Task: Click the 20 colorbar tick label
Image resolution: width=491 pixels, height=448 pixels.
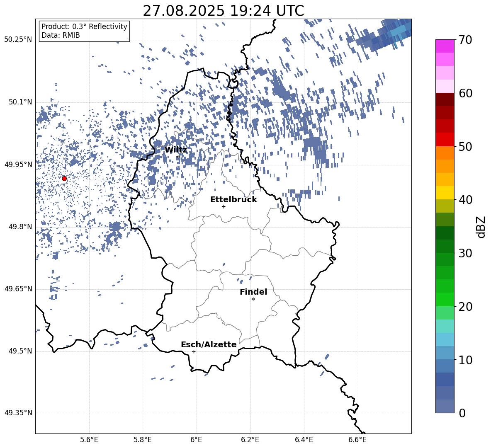Action: 465,306
